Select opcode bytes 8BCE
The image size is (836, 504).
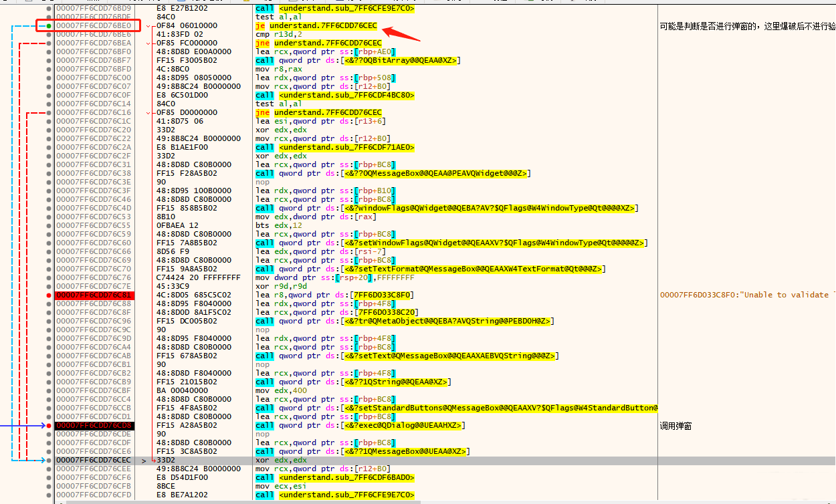pyautogui.click(x=166, y=486)
